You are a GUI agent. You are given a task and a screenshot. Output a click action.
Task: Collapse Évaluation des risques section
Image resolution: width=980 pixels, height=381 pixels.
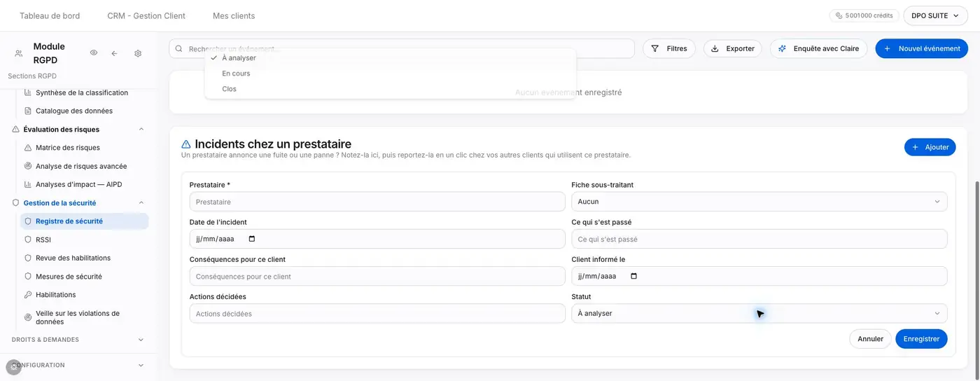point(141,129)
